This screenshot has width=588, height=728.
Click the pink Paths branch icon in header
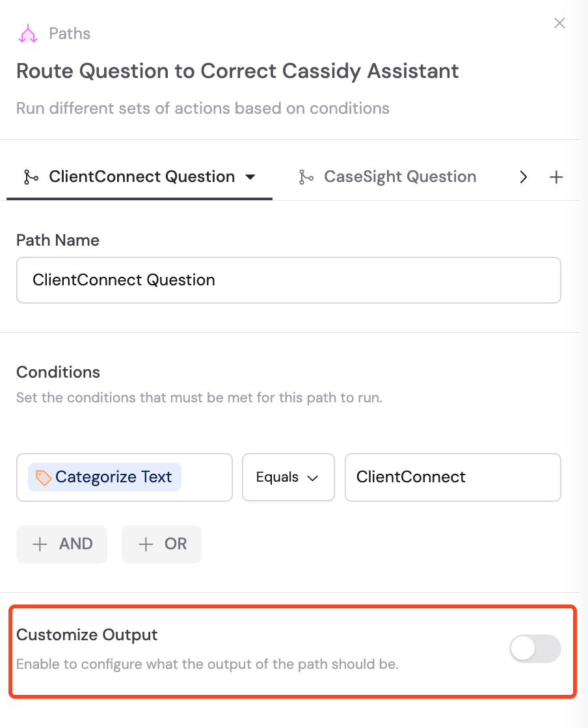pos(28,33)
